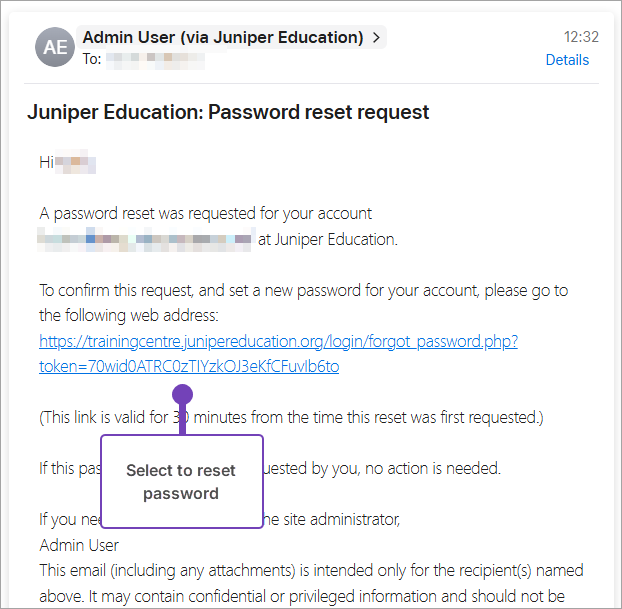Click the Password reset request subject heading
622x609 pixels.
(x=228, y=112)
